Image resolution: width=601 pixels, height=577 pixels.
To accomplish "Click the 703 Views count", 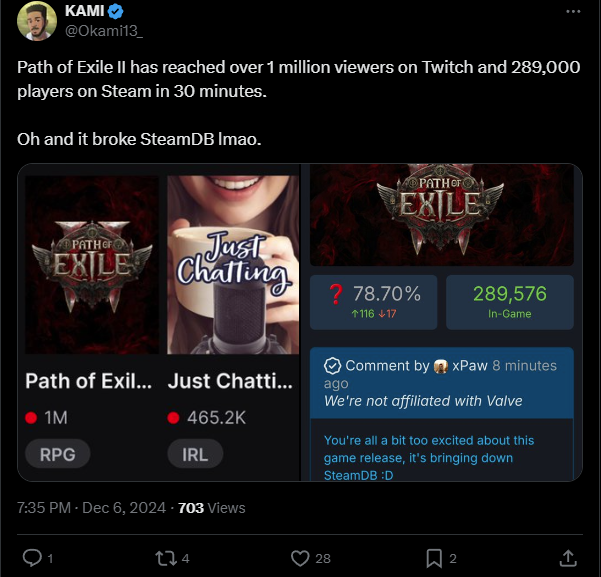I will (211, 508).
